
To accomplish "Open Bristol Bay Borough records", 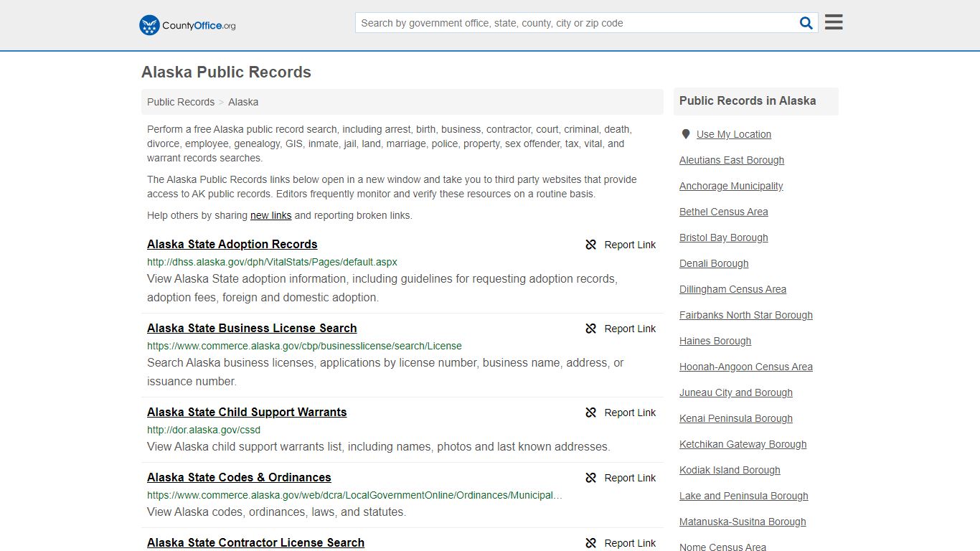I will click(724, 237).
